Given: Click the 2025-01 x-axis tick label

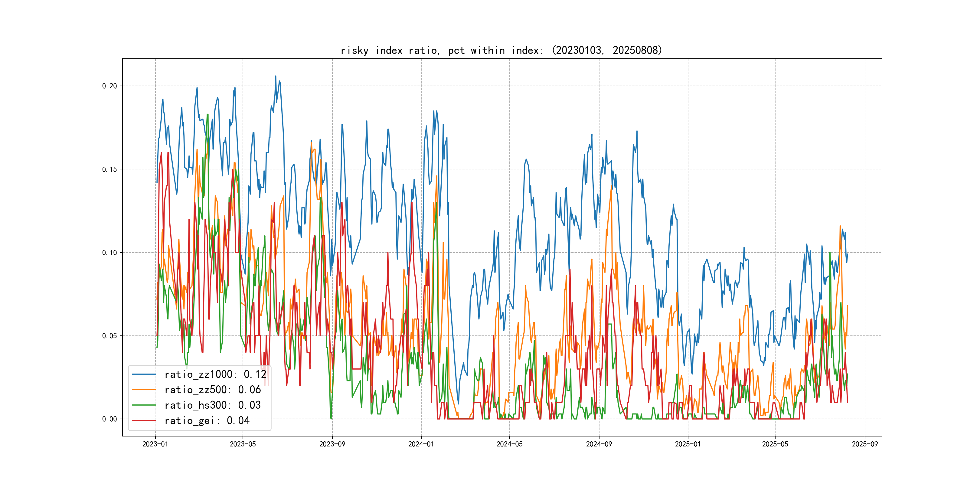Looking at the screenshot, I should (x=688, y=444).
